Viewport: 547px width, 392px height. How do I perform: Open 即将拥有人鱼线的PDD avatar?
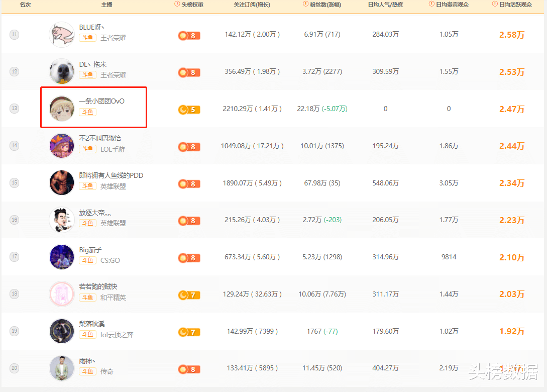(x=62, y=182)
